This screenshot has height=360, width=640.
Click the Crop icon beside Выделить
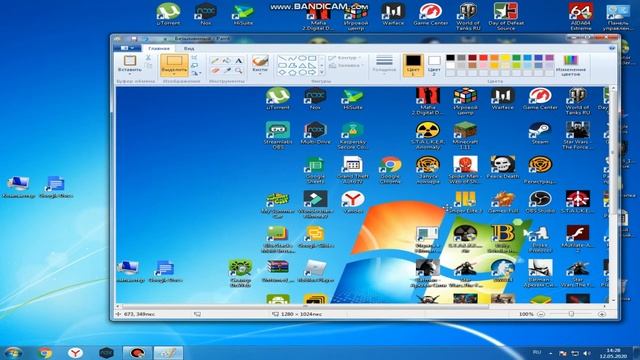click(x=195, y=58)
